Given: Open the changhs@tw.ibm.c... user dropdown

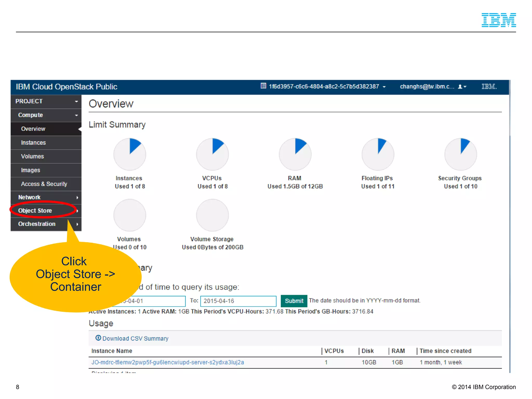Looking at the screenshot, I should click(x=433, y=87).
